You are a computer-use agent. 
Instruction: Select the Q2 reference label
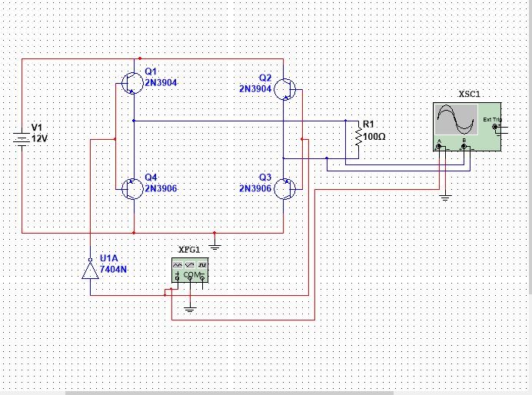click(265, 78)
